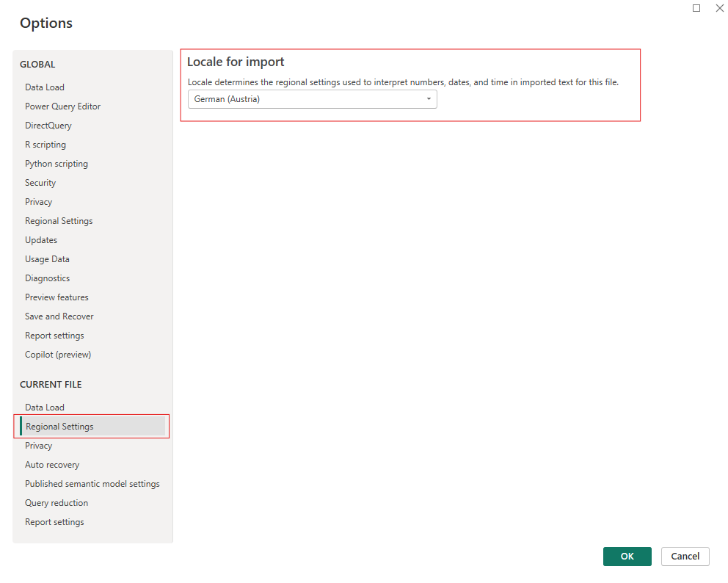
Task: Open Save and Recover settings
Action: point(59,316)
